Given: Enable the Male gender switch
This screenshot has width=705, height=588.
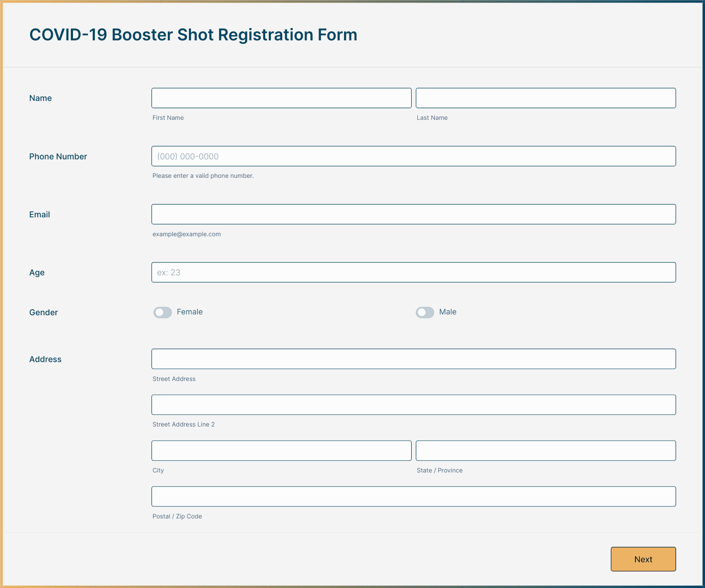Looking at the screenshot, I should 425,312.
